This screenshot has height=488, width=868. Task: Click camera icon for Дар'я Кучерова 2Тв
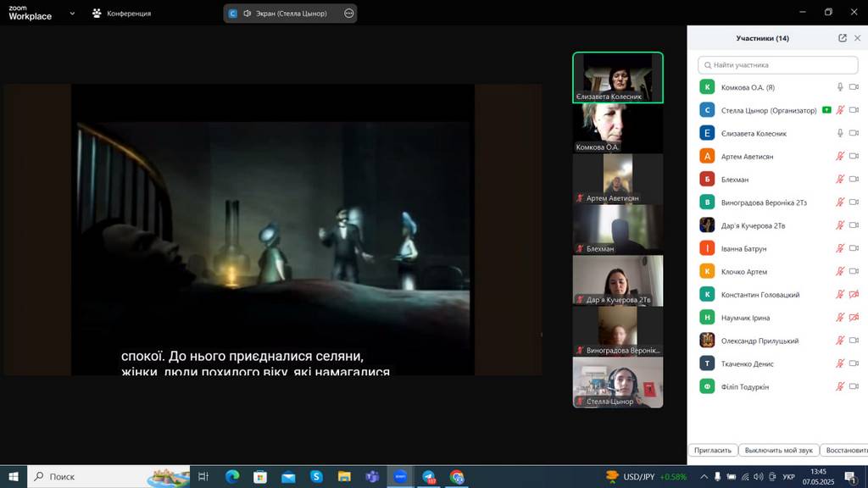(854, 225)
